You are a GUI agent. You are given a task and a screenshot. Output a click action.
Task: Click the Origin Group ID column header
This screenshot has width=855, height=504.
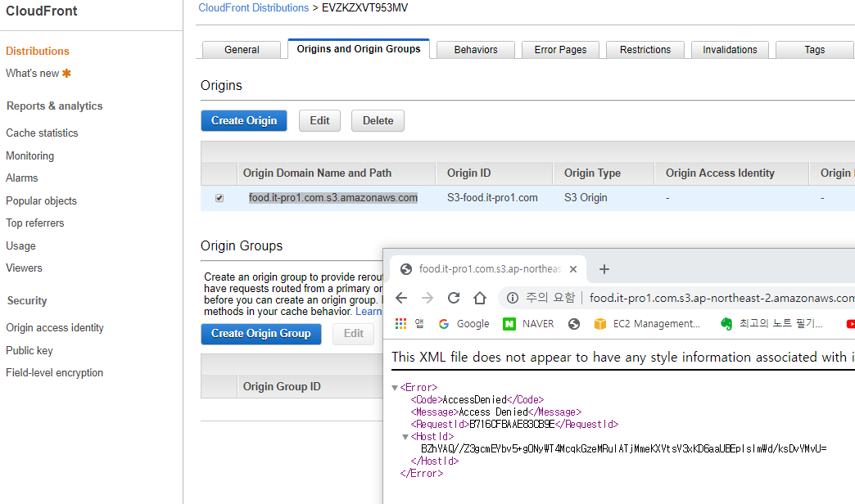pyautogui.click(x=282, y=386)
